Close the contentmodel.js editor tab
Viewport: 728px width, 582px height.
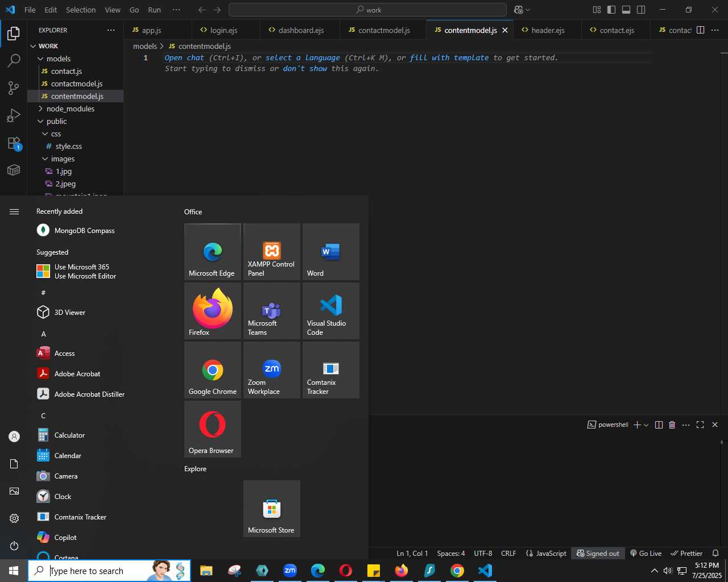click(x=504, y=30)
